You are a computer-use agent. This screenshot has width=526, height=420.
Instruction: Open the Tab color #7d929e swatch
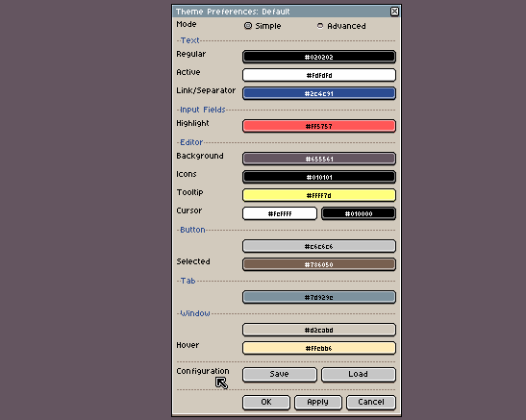pyautogui.click(x=319, y=297)
